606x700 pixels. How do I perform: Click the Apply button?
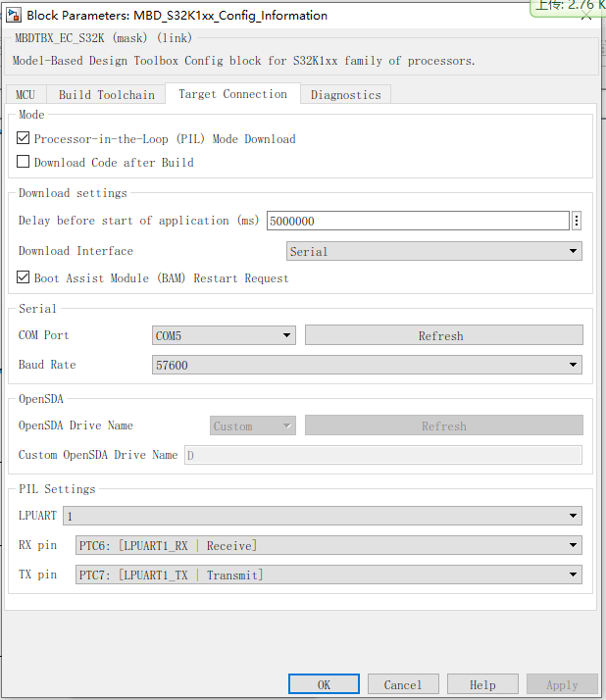tap(562, 684)
